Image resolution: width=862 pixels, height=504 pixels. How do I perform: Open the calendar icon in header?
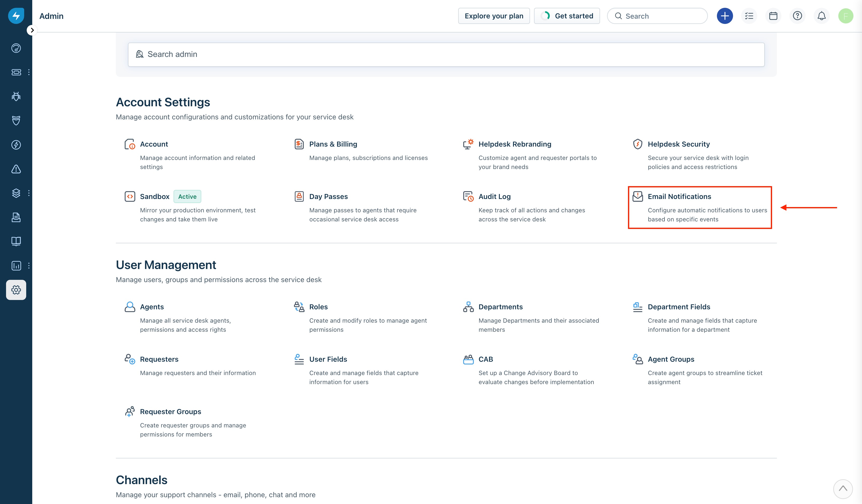773,16
